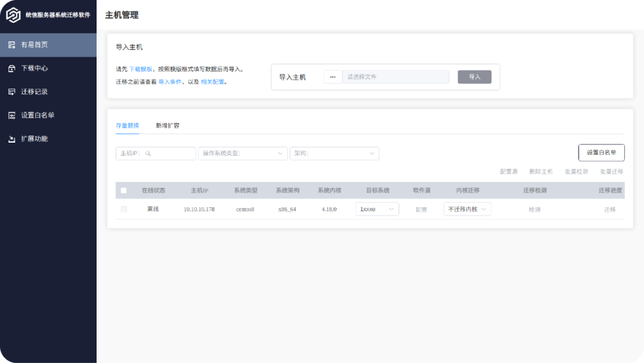Viewport: 644px width, 363px height.
Task: Click the 系统类型 column header
Action: (246, 190)
